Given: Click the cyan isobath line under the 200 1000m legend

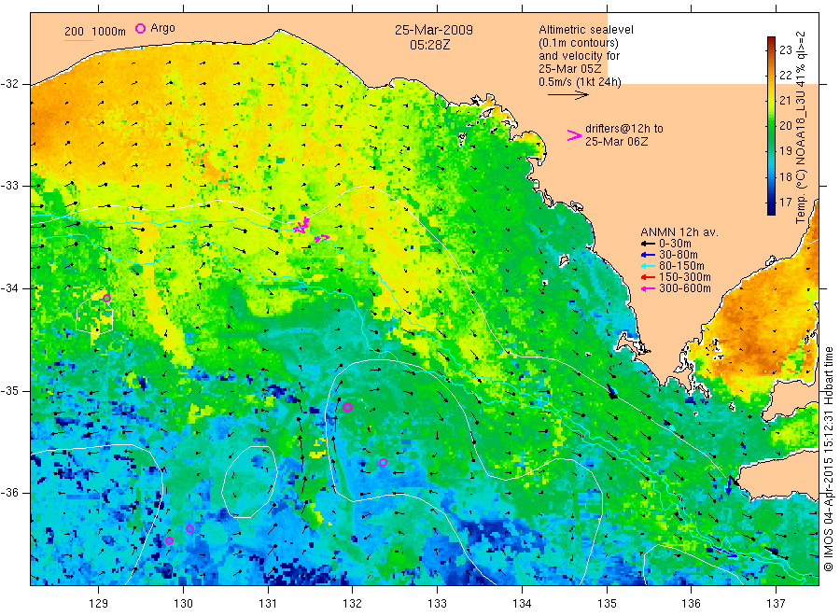Looking at the screenshot, I should 78,39.
